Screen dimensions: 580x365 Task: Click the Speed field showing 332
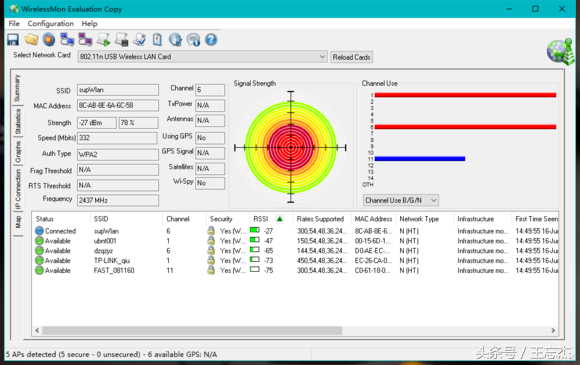click(x=117, y=138)
